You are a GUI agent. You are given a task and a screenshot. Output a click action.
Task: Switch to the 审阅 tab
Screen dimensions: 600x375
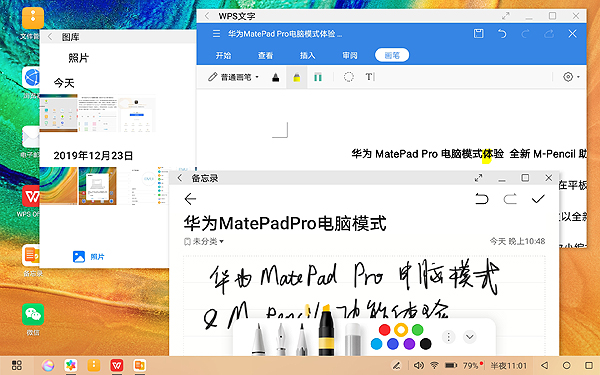coord(349,55)
